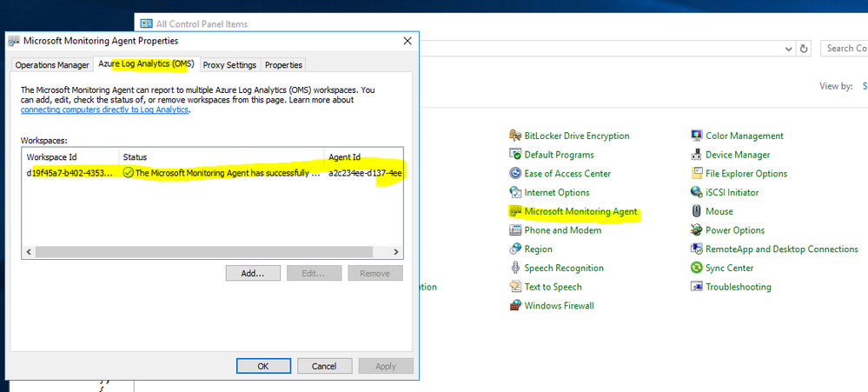Click the green status checkmark icon
Image resolution: width=868 pixels, height=392 pixels.
[x=128, y=173]
